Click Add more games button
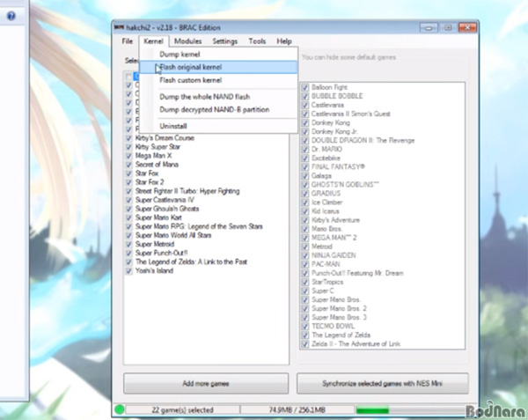The width and height of the screenshot is (528, 420). (206, 383)
